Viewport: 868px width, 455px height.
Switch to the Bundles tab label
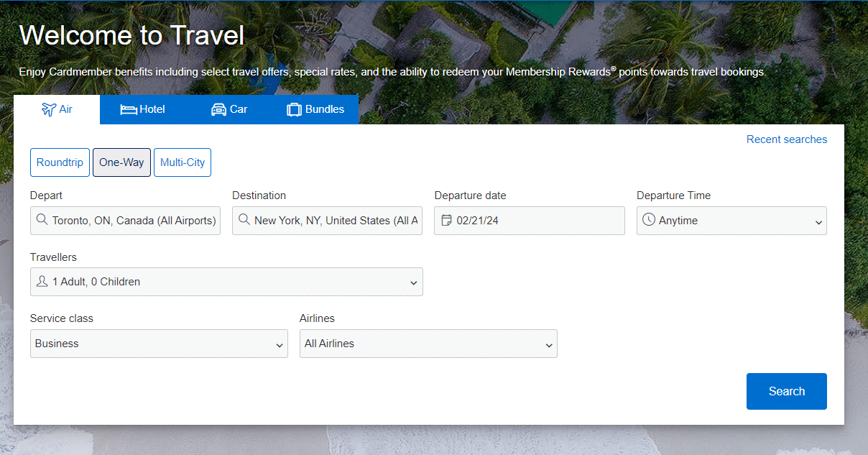coord(325,109)
